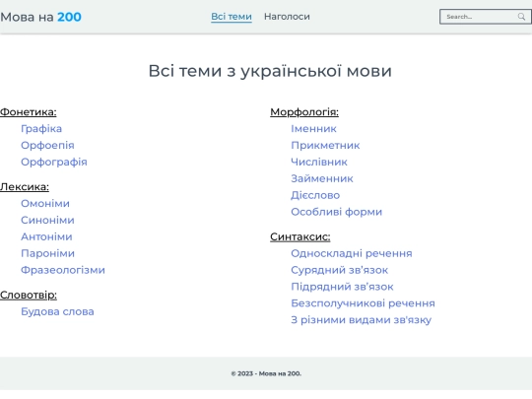Click the page title 'Всі теми з української мови'
Image resolution: width=532 pixels, height=399 pixels.
[270, 71]
